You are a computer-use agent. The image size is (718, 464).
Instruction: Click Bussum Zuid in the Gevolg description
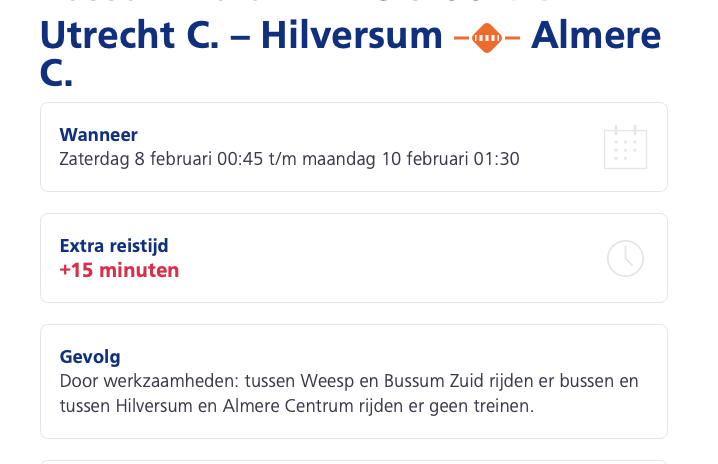[x=434, y=381]
